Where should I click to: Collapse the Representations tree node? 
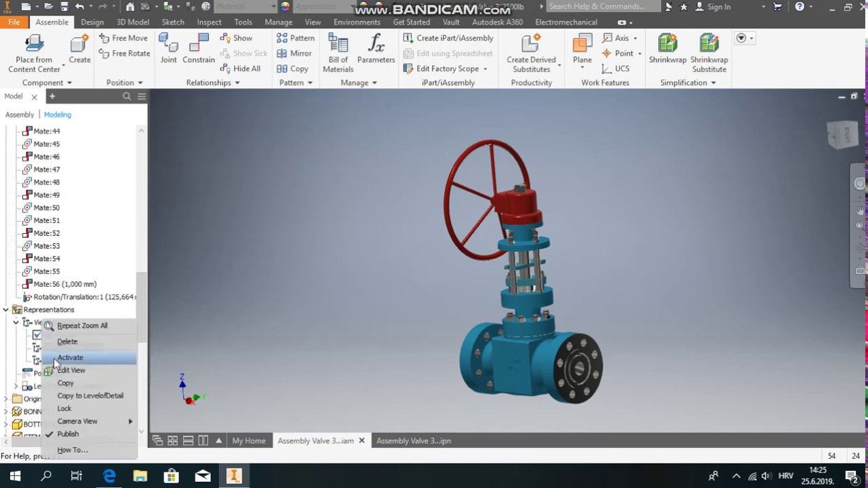pos(6,310)
